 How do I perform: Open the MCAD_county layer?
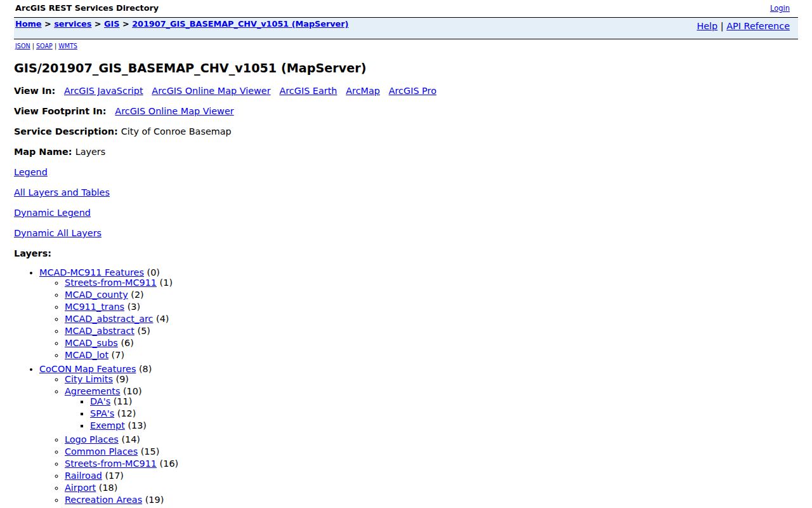point(96,295)
